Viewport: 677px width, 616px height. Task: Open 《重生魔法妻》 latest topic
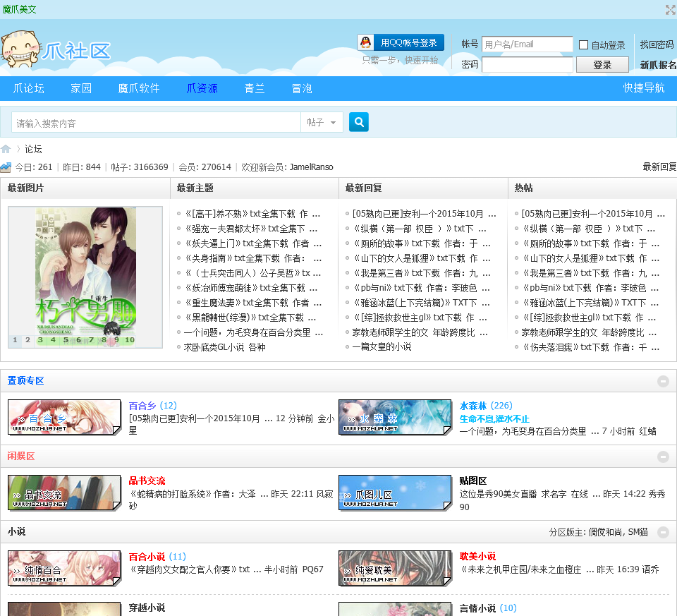[252, 303]
